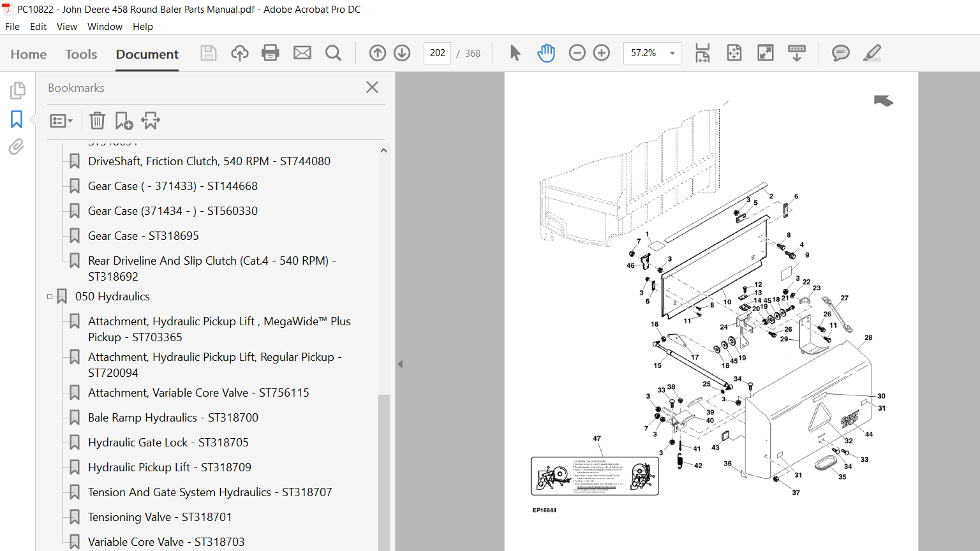Click the page number field
Screen dimensions: 980x551
click(x=438, y=53)
